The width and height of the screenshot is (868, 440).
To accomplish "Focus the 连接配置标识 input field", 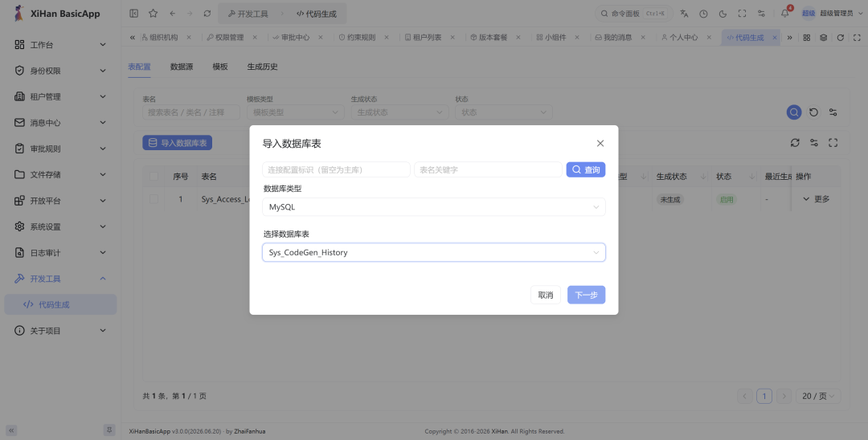I will click(x=336, y=169).
